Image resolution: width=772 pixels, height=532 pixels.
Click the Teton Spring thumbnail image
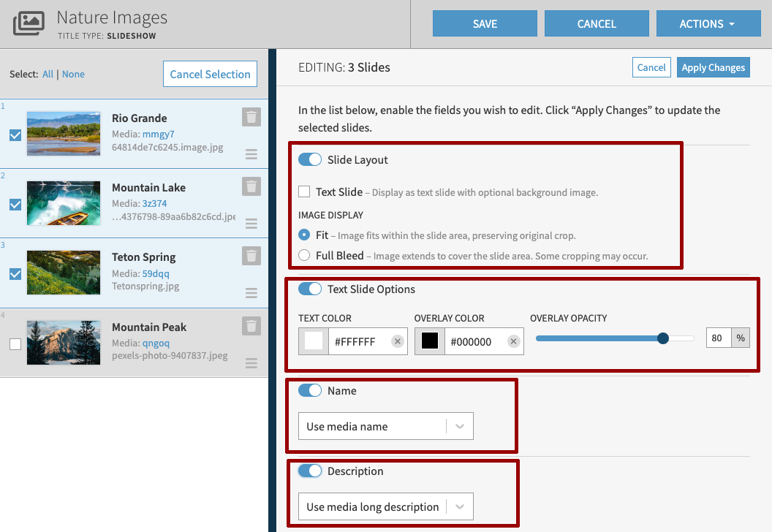(64, 273)
